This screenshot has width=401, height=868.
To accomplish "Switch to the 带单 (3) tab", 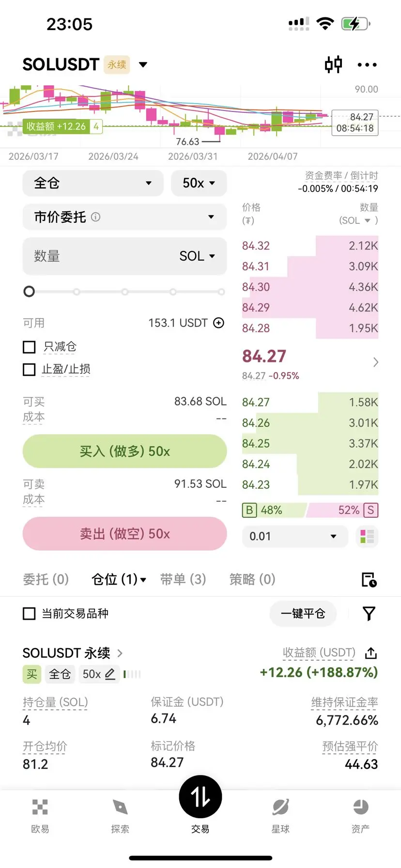I will click(183, 579).
